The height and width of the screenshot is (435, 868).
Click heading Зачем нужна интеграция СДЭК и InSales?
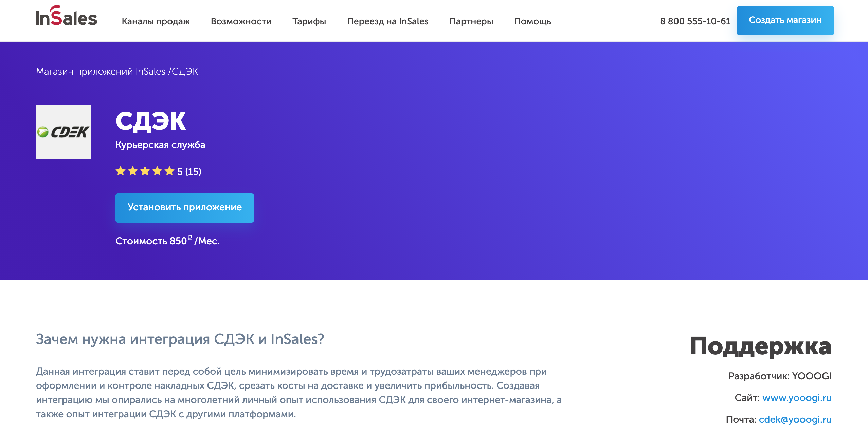click(180, 339)
